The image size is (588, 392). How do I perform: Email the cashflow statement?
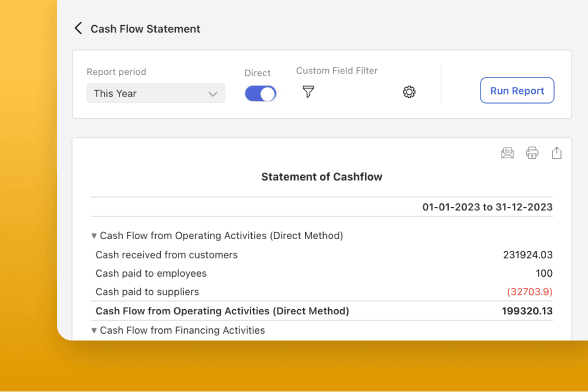507,153
